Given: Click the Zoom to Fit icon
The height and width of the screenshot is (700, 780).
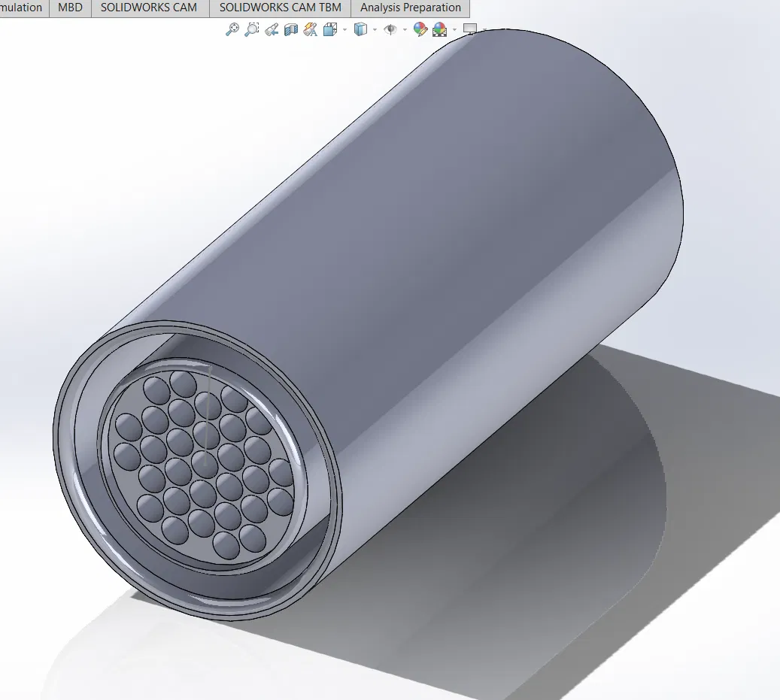Looking at the screenshot, I should tap(232, 29).
